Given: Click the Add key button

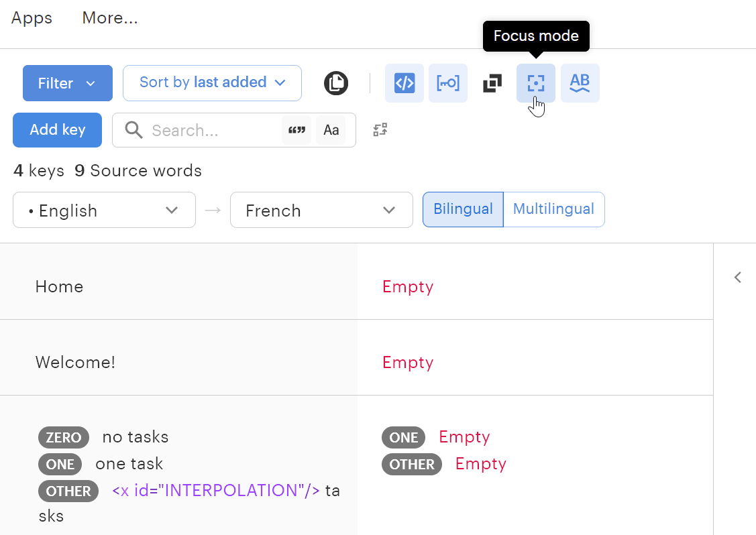Looking at the screenshot, I should click(x=57, y=129).
